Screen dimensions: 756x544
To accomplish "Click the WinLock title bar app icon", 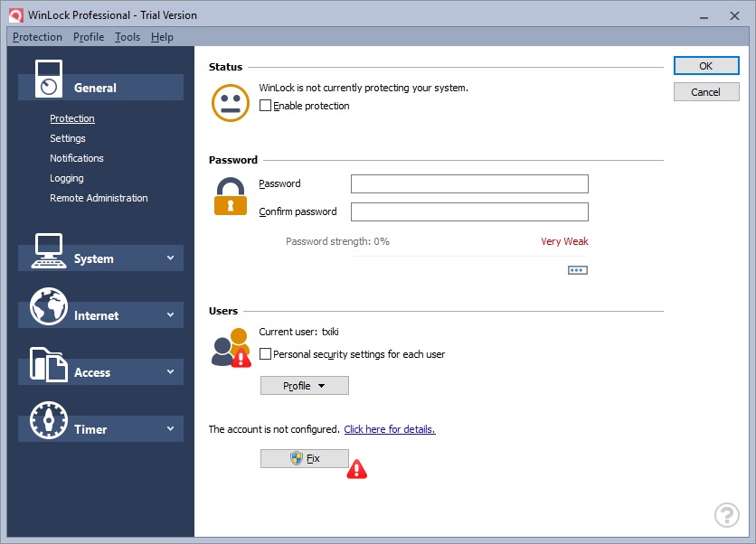I will 16,15.
